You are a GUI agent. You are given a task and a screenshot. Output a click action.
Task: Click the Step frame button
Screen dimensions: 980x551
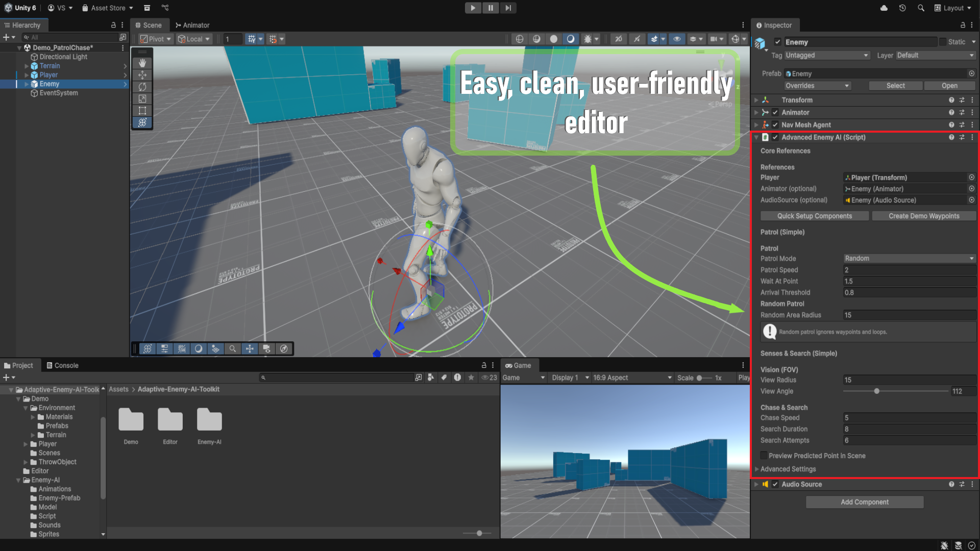pyautogui.click(x=508, y=8)
